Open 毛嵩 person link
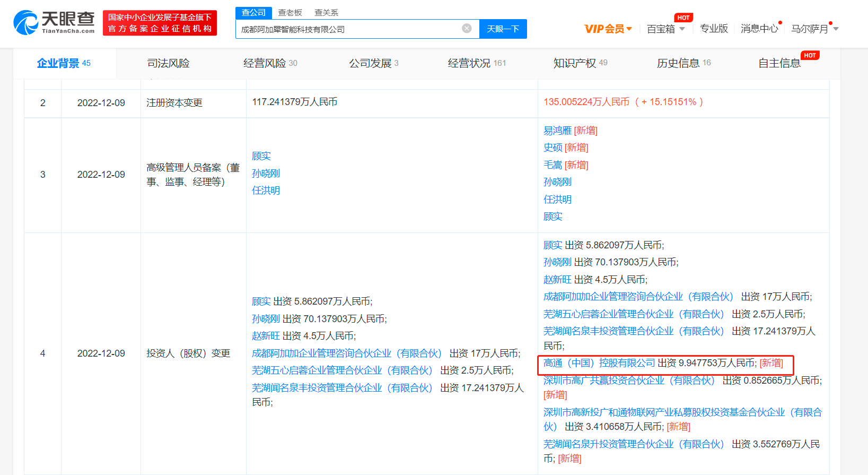Image resolution: width=868 pixels, height=475 pixels. pyautogui.click(x=553, y=165)
